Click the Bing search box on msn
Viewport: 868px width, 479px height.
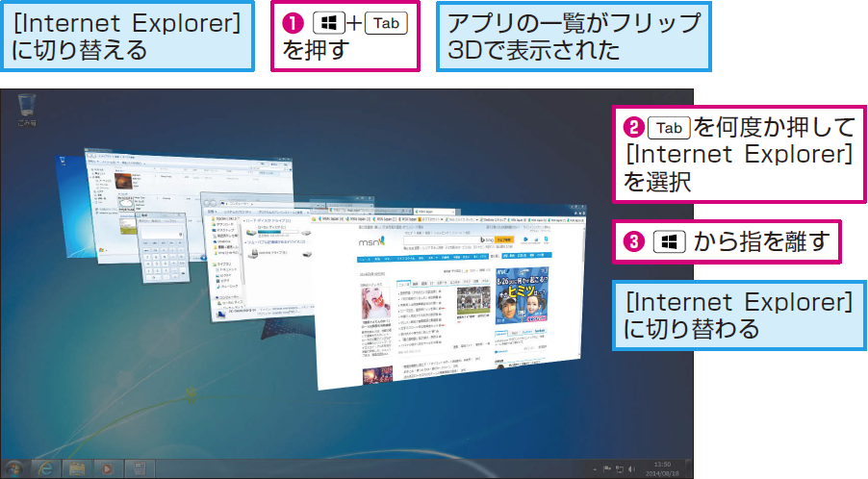coord(442,240)
